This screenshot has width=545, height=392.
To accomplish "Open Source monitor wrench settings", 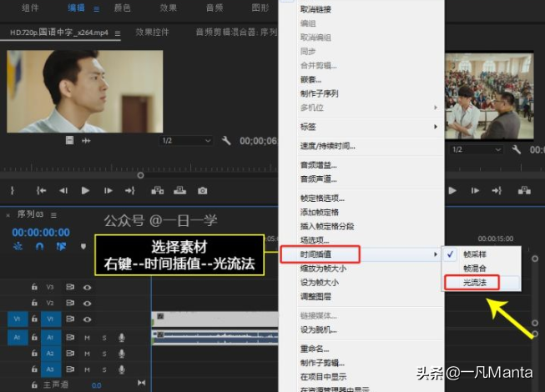I will pyautogui.click(x=226, y=141).
